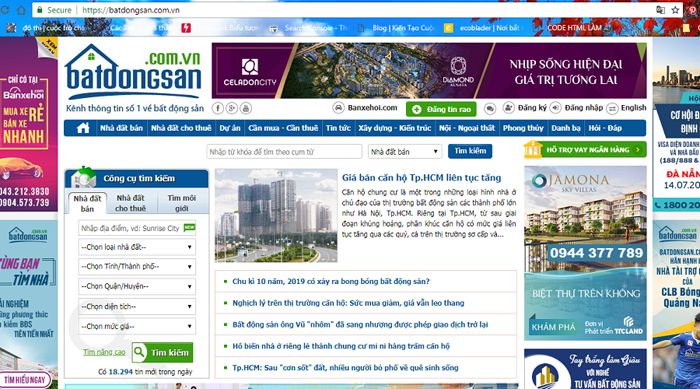
Task: Click the green Đăng tin rao button
Action: click(x=441, y=109)
